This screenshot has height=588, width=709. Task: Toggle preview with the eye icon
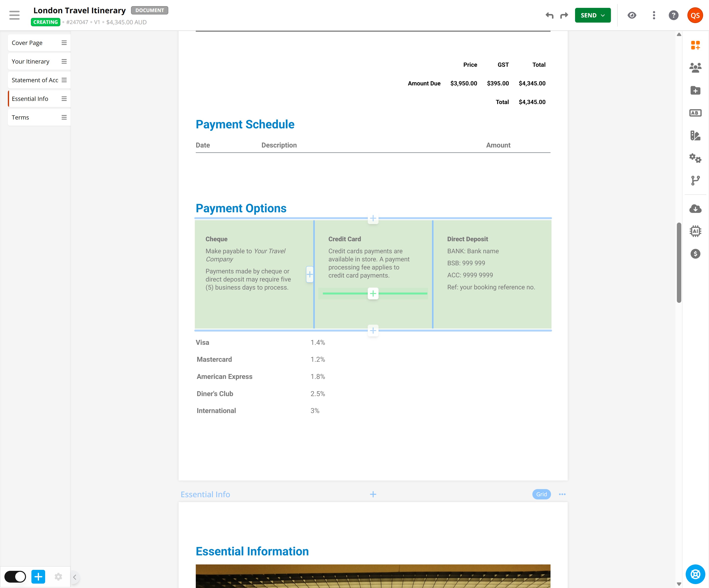click(632, 15)
